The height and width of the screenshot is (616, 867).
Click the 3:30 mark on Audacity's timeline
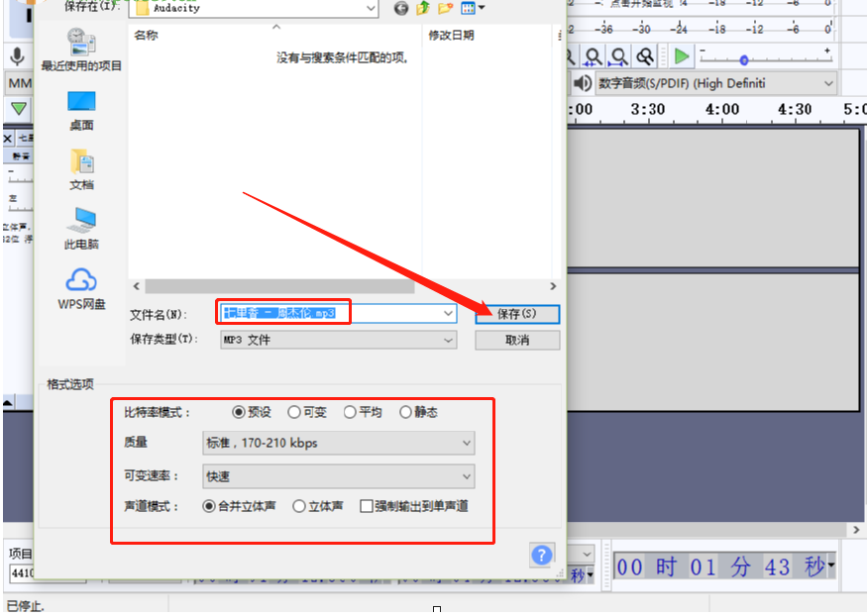(x=648, y=109)
